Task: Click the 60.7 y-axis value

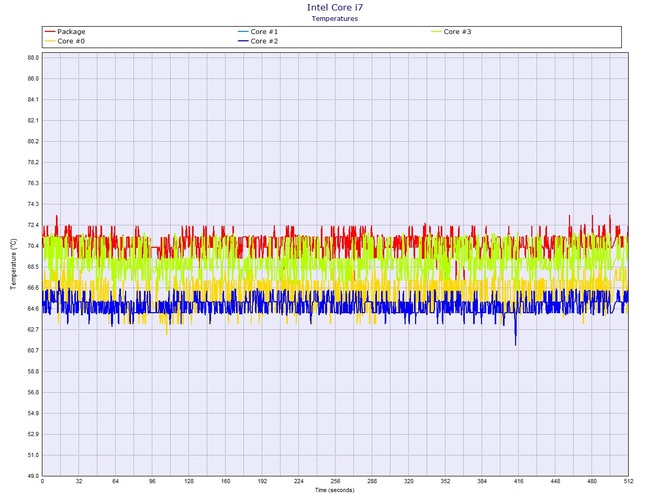Action: click(x=33, y=350)
